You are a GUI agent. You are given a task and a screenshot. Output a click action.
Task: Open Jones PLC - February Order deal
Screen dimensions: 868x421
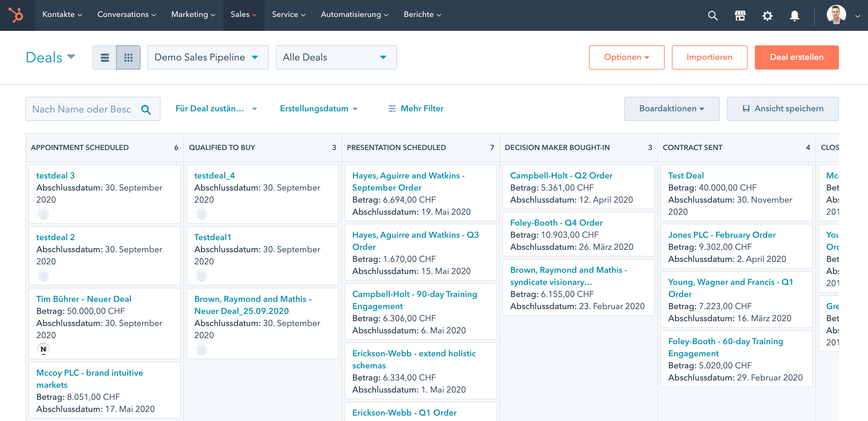point(722,235)
